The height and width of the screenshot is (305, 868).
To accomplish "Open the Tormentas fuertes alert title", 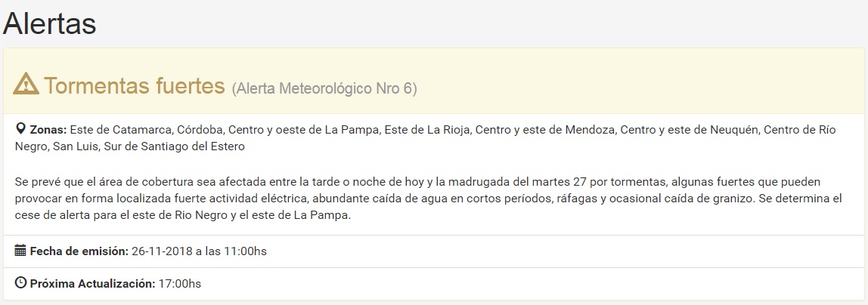I will coord(135,85).
